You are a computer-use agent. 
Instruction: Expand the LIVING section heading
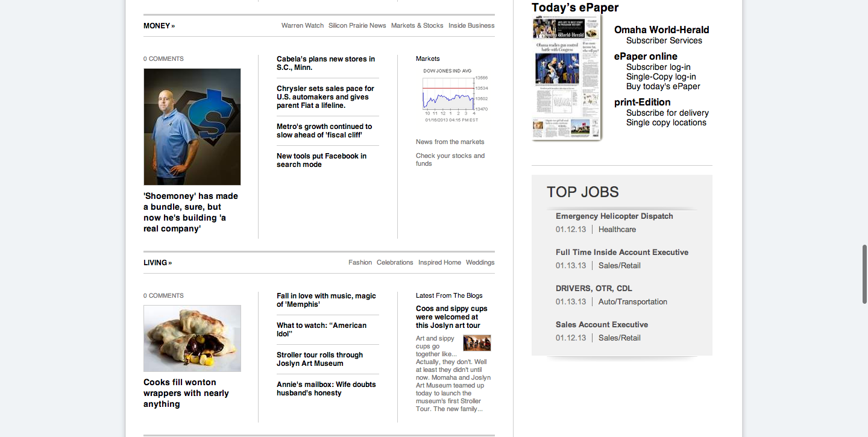[157, 263]
